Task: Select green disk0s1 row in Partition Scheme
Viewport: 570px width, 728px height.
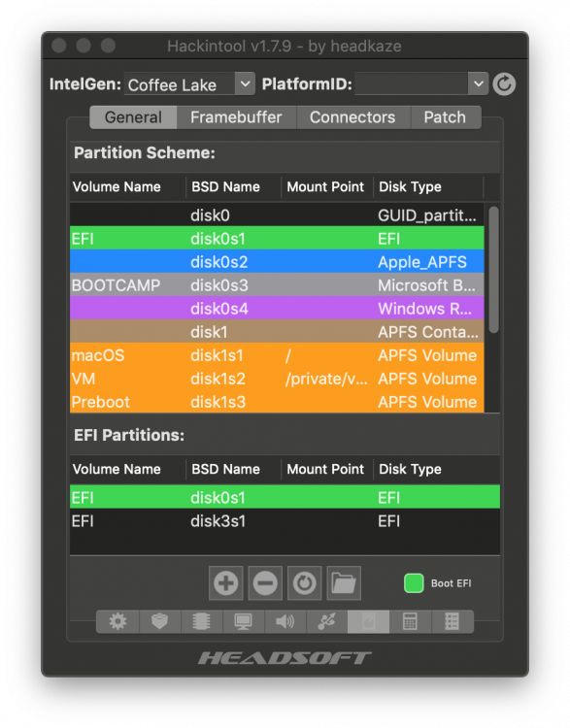Action: 277,238
